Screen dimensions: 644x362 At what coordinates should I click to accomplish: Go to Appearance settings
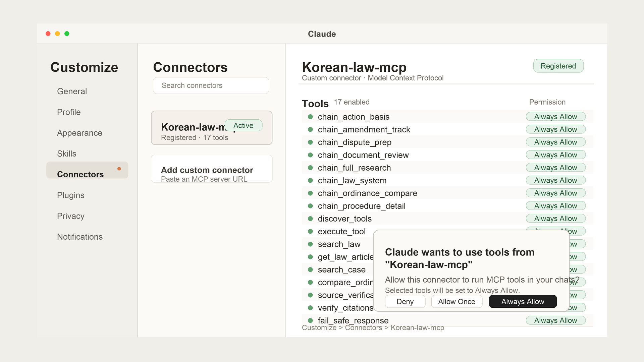point(79,133)
